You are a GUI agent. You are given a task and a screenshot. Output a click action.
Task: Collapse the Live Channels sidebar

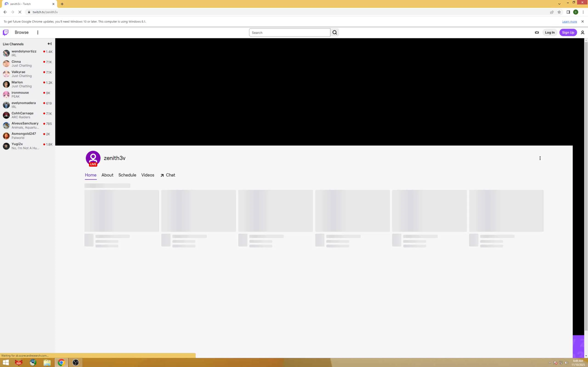point(49,44)
